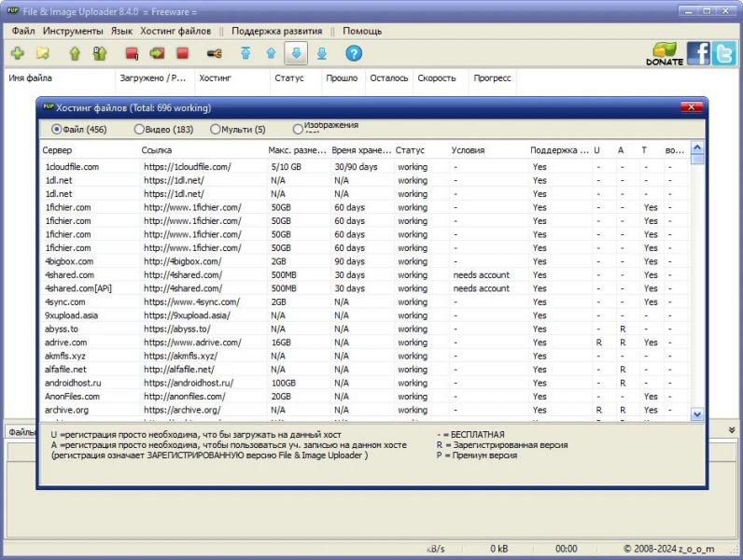The image size is (743, 560).
Task: Click the add folder icon in toolbar
Action: [x=43, y=53]
